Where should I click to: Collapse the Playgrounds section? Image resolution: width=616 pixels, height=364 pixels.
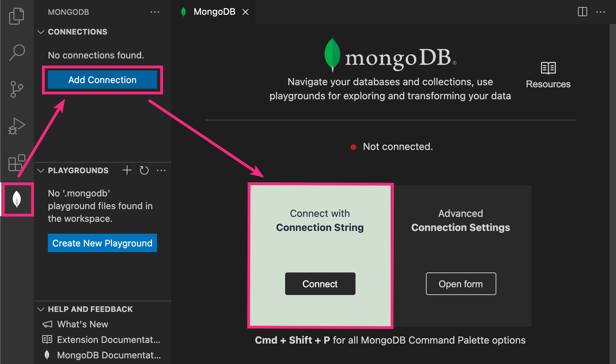(41, 170)
